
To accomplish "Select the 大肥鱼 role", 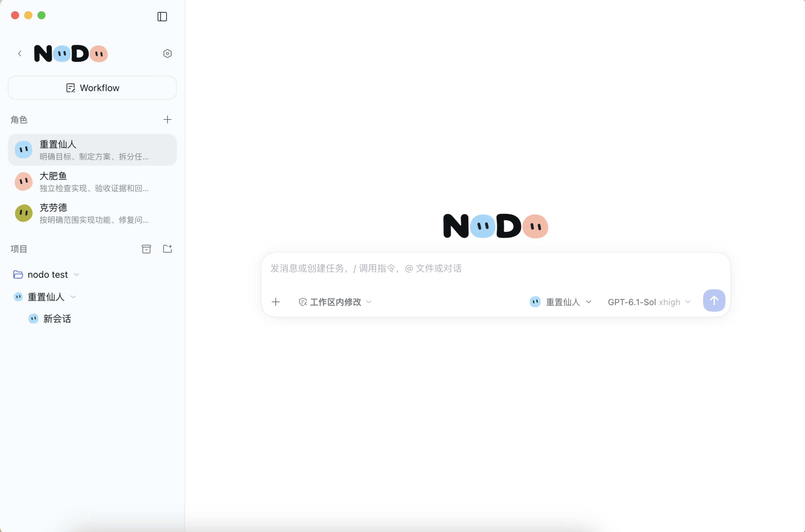I will tap(92, 181).
